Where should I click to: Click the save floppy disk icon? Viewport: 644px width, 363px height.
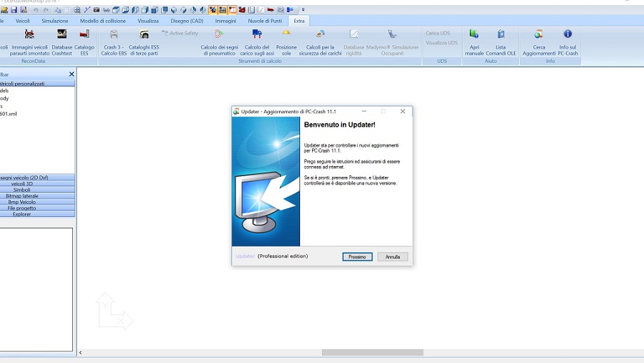pyautogui.click(x=14, y=9)
